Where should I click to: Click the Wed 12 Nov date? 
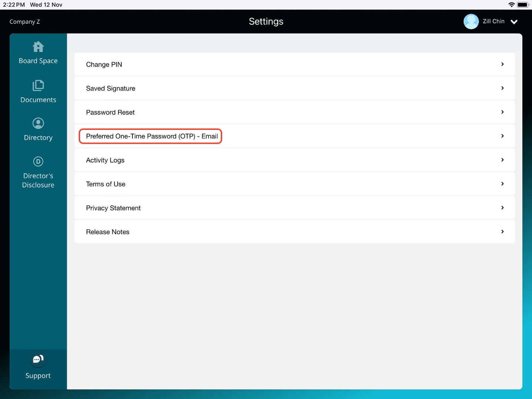(46, 5)
